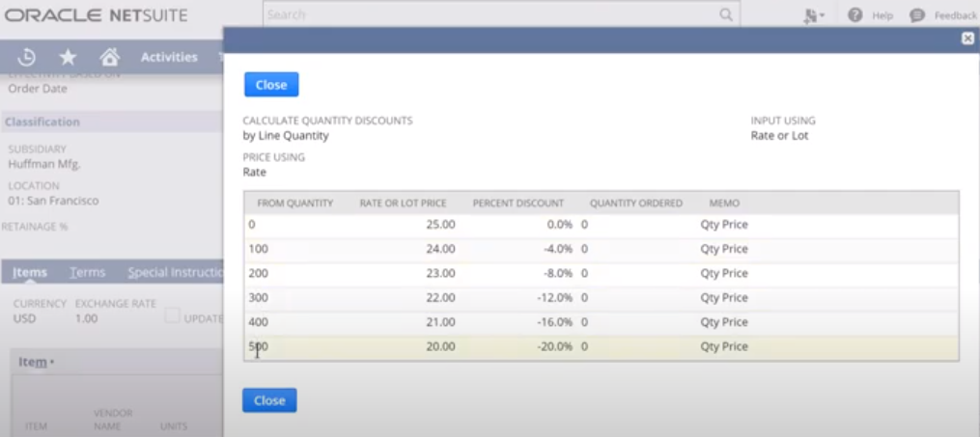
Task: Toggle the Update checkbox near Exchange Rate
Action: coord(172,315)
